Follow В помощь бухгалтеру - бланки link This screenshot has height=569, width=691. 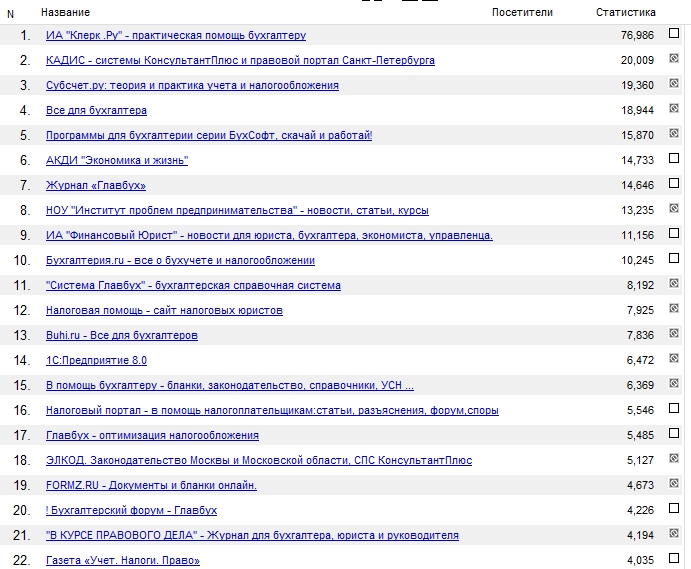[230, 386]
